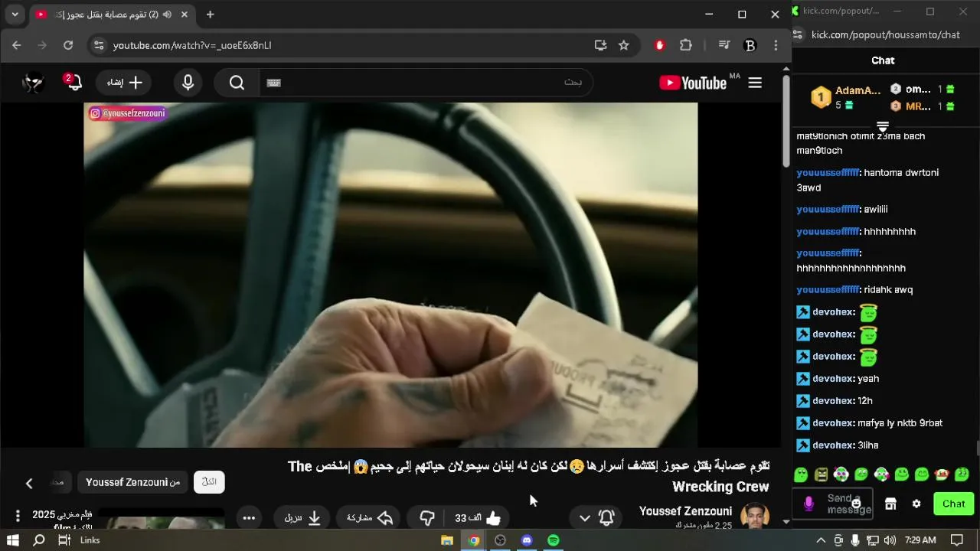Click Chrome back navigation arrow

[x=17, y=45]
